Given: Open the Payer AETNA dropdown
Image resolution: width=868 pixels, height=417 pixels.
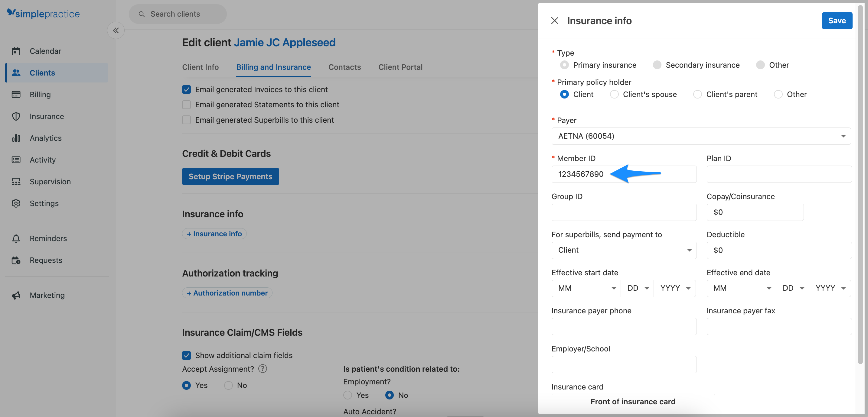Looking at the screenshot, I should click(x=701, y=136).
